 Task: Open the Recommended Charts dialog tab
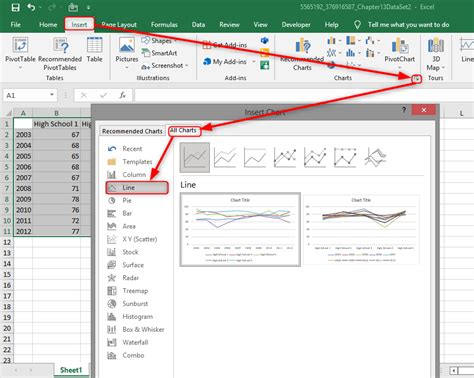pyautogui.click(x=132, y=131)
